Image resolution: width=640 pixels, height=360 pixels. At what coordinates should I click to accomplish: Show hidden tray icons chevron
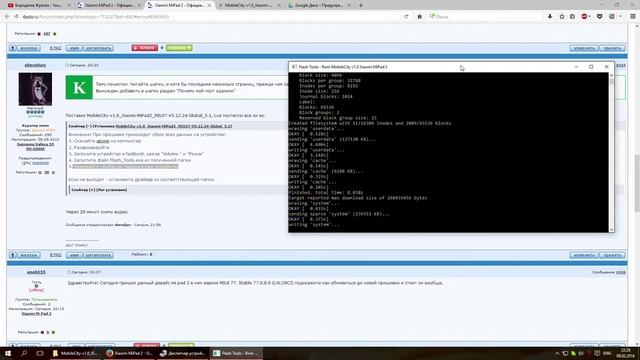(557, 353)
